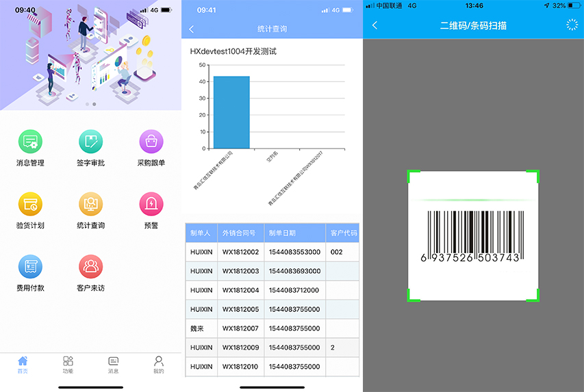The image size is (584, 392).
Task: Select contract number WX1812003
Action: (x=240, y=271)
